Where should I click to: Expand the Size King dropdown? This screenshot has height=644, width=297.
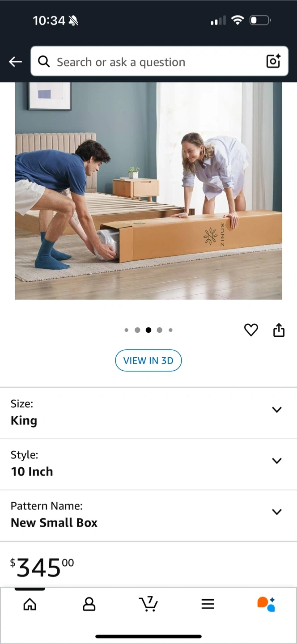148,413
